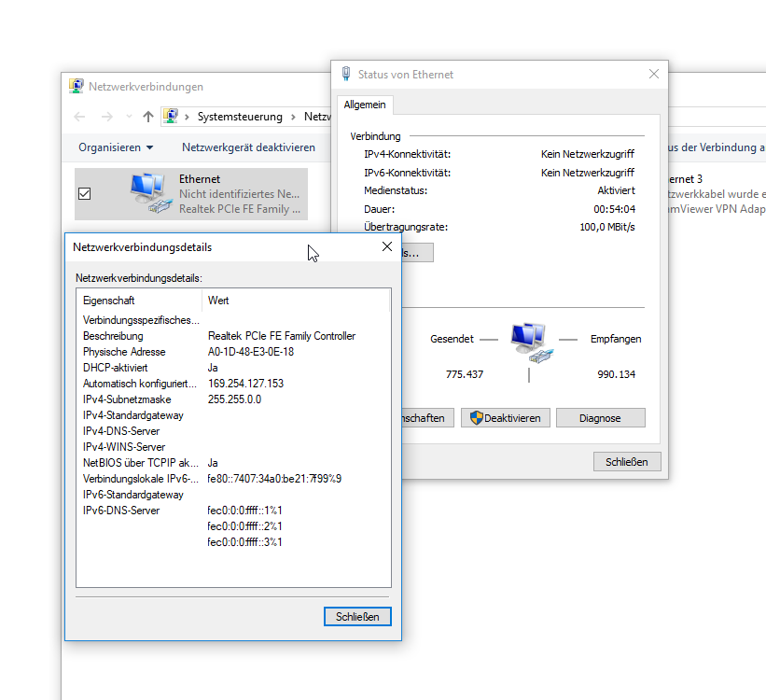Expand the chevron after Systemsteuerung breadcrumb
Image resolution: width=766 pixels, height=700 pixels.
click(x=293, y=117)
